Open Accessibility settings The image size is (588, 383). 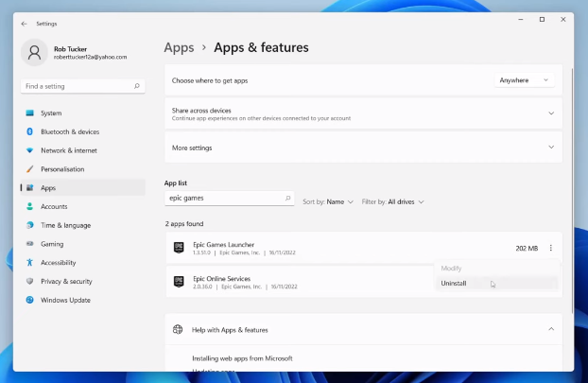pyautogui.click(x=83, y=263)
